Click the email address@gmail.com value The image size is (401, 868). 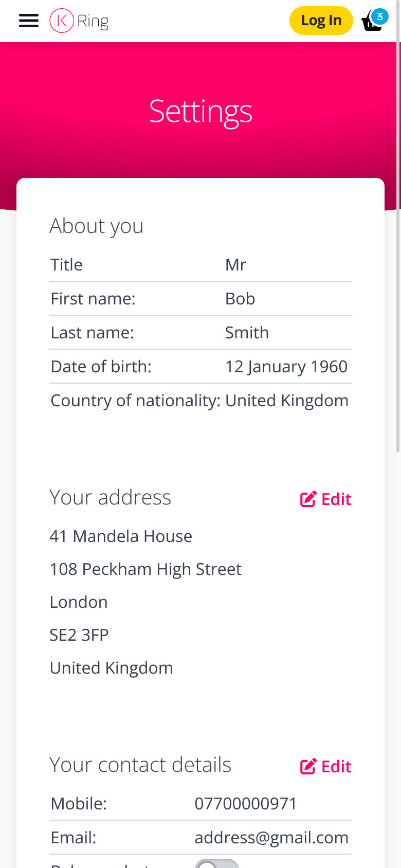271,838
